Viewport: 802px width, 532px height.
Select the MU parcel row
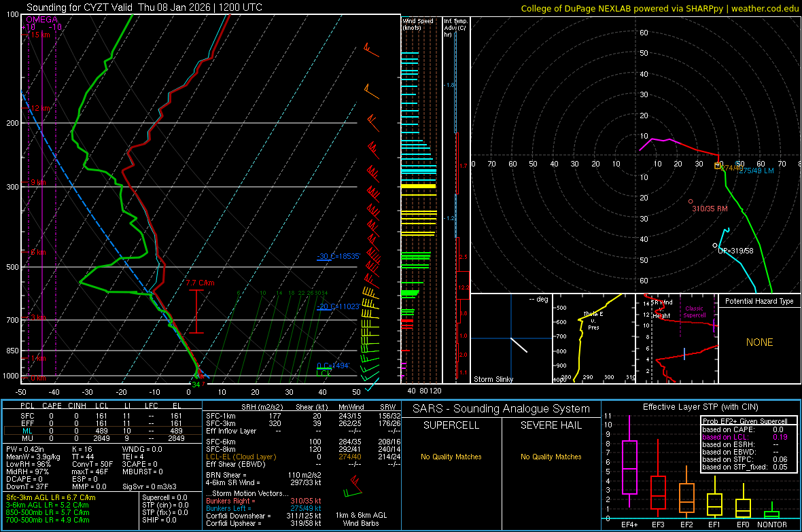pos(102,438)
